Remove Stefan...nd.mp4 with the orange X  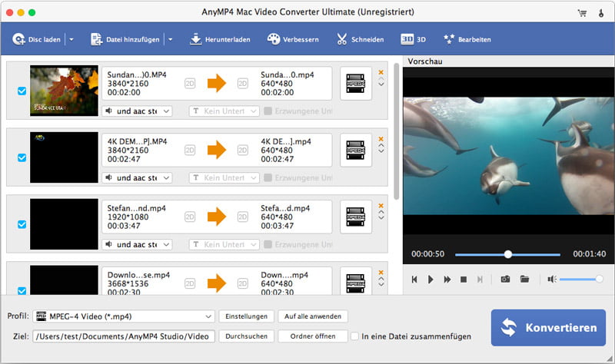(x=381, y=205)
